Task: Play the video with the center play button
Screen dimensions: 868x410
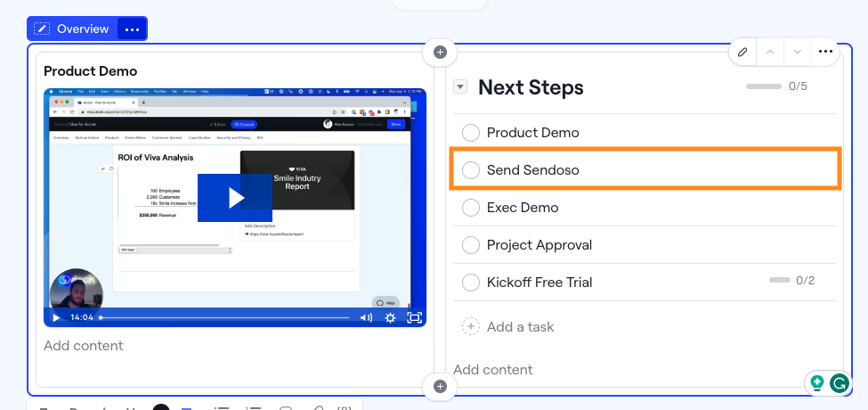Action: [235, 198]
